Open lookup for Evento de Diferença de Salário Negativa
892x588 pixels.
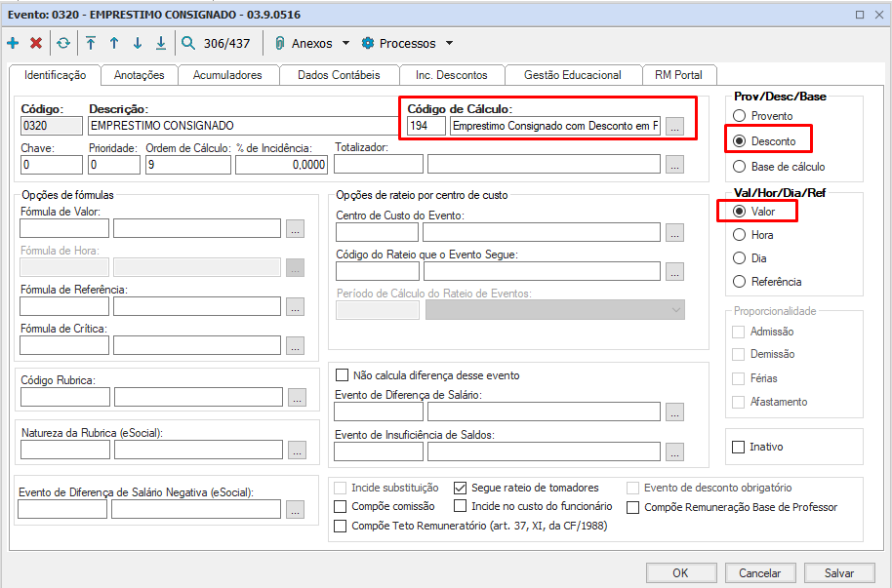[x=295, y=509]
